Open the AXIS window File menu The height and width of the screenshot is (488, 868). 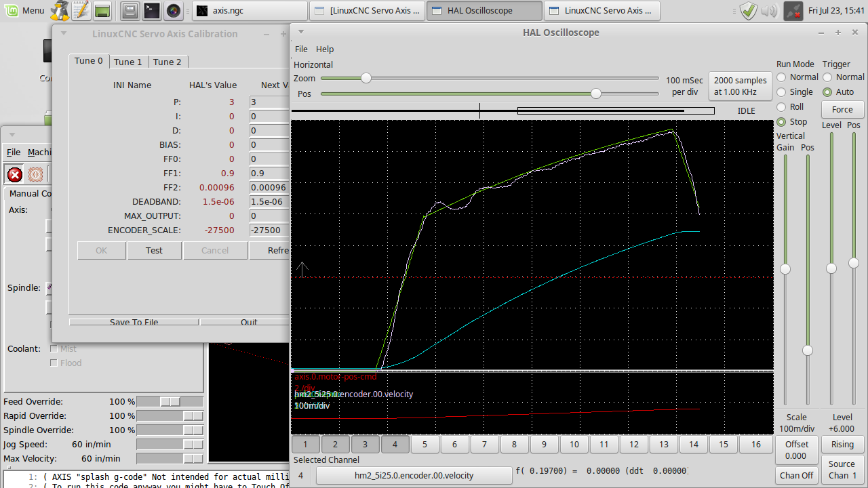[14, 152]
